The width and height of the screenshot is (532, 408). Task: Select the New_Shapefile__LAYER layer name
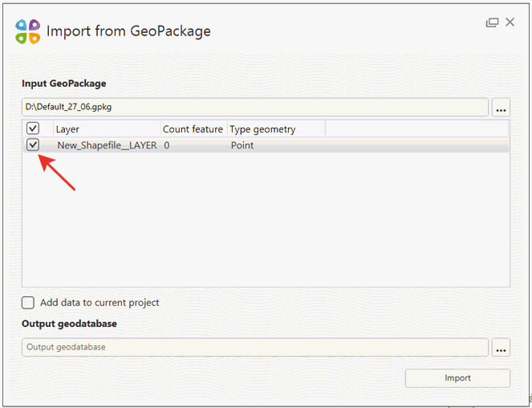coord(107,145)
